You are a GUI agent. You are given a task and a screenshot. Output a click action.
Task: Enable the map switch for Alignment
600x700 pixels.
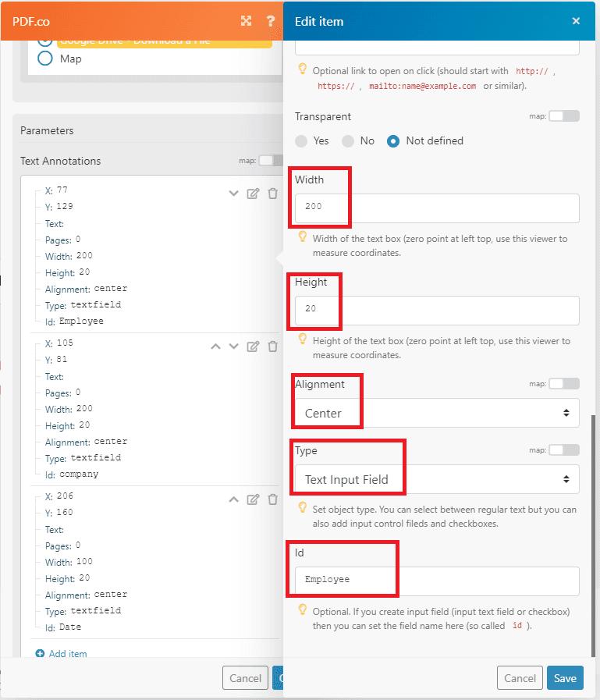[564, 384]
